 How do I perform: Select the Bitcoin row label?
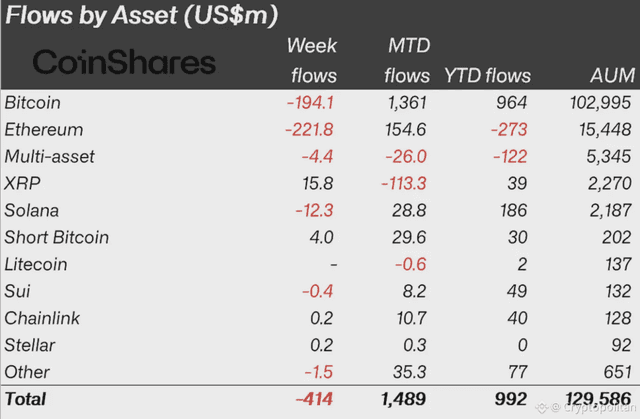(x=33, y=102)
